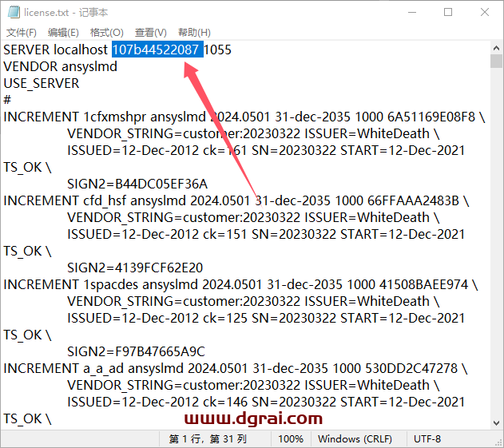Click the feature name cfd_hsf
504x448 pixels.
click(105, 201)
